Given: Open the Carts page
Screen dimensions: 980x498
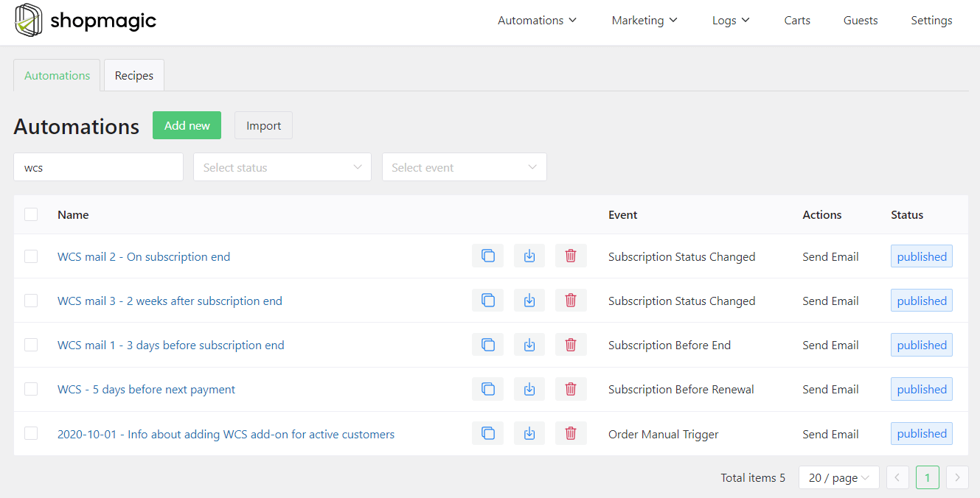Looking at the screenshot, I should 797,21.
